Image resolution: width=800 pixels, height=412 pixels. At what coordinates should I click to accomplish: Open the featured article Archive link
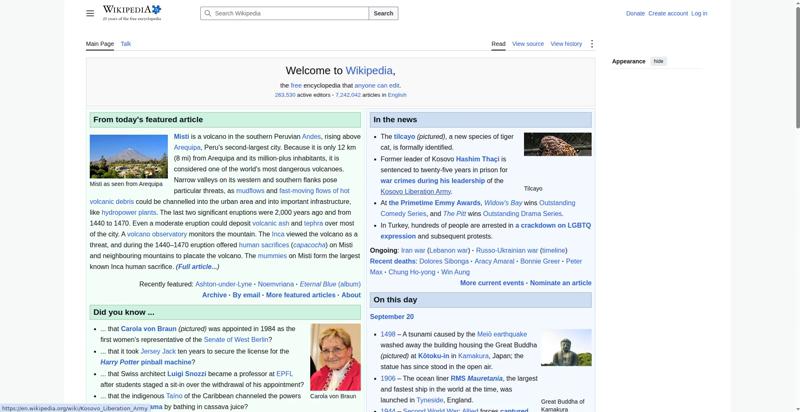(214, 295)
